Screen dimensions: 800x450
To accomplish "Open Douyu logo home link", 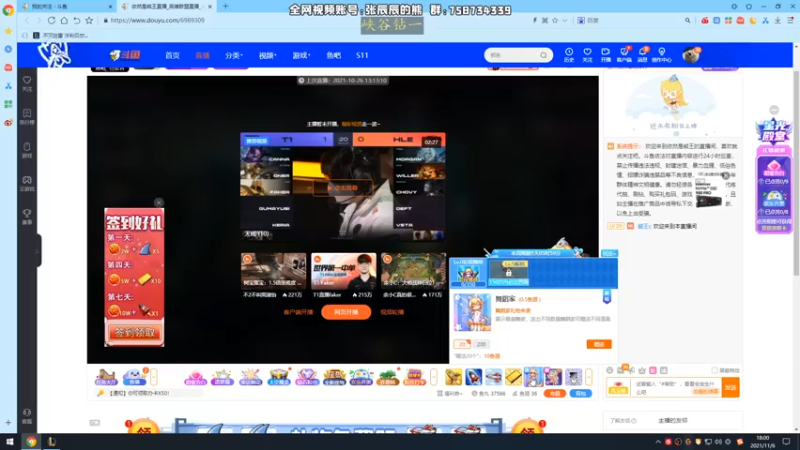I will click(126, 55).
